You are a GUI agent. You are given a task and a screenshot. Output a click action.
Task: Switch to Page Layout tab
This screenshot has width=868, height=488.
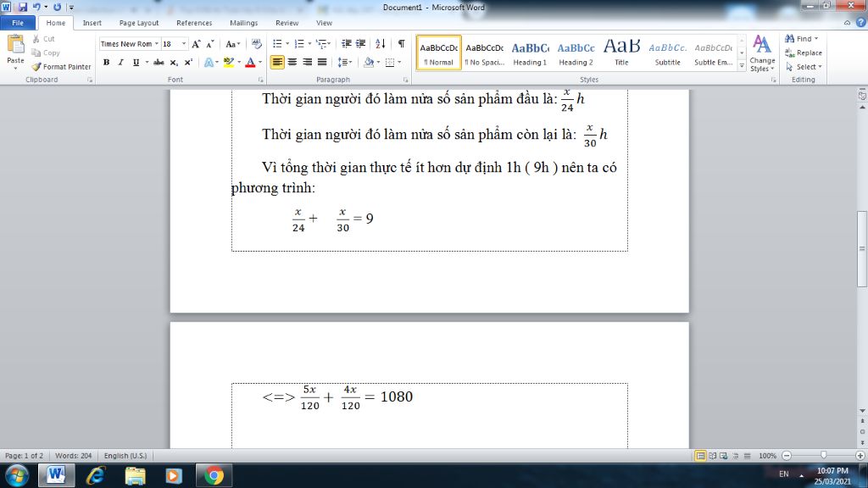[x=139, y=23]
